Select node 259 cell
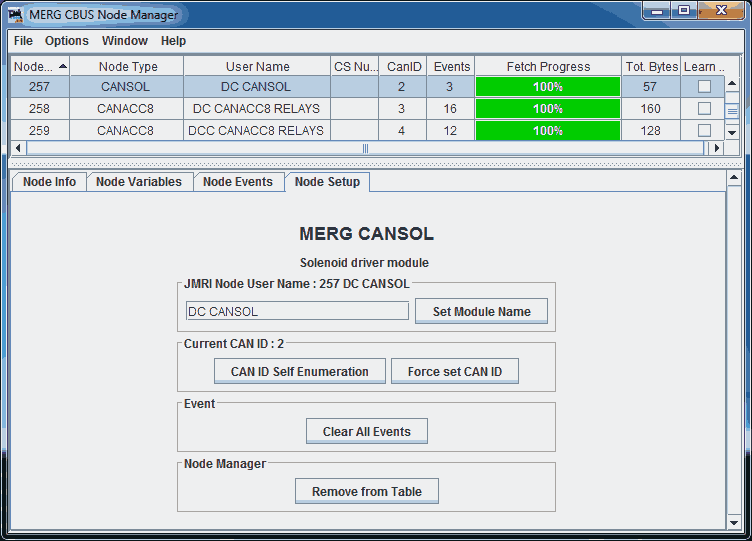The image size is (752, 541). (40, 130)
